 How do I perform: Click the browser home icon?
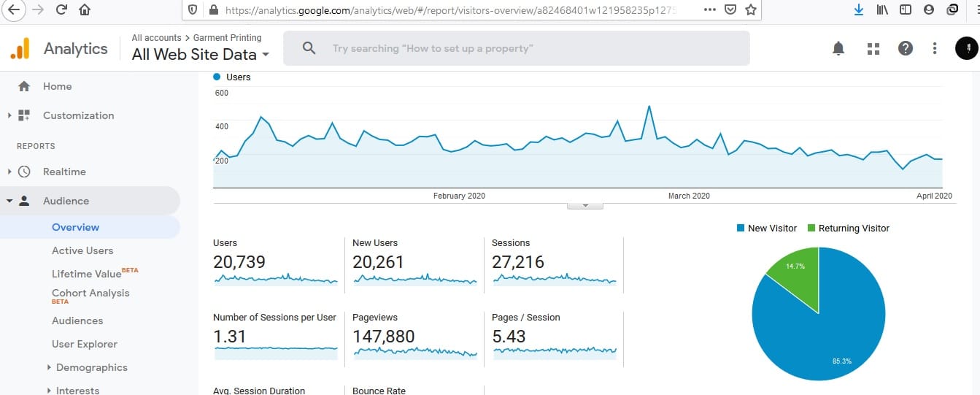tap(85, 10)
